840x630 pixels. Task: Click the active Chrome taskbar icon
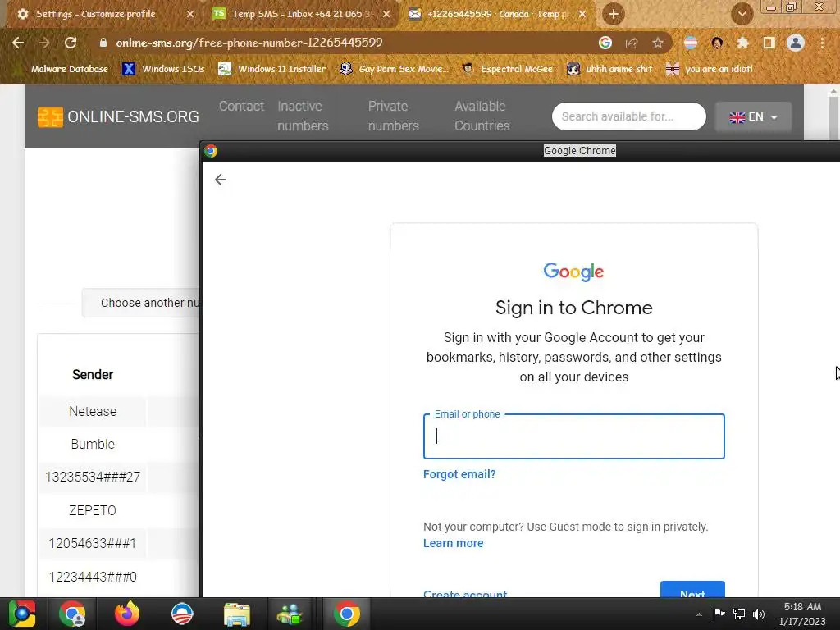coord(347,614)
